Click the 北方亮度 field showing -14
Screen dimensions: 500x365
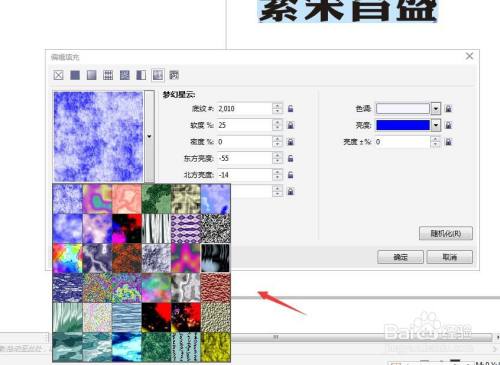tap(245, 175)
